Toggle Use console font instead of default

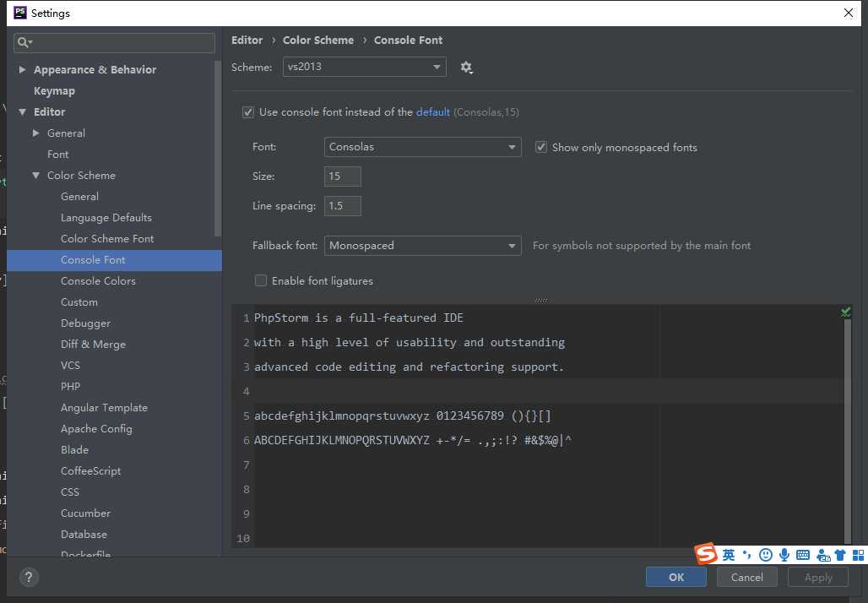[x=248, y=112]
